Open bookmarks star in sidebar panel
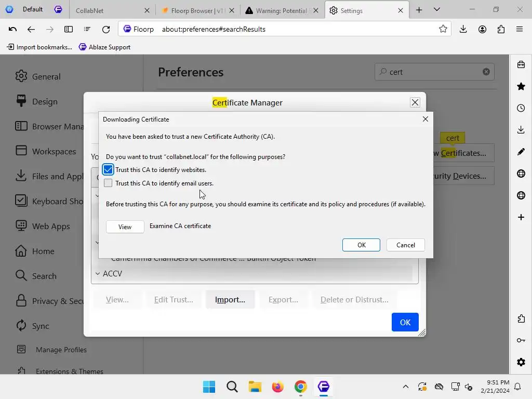The height and width of the screenshot is (399, 532). click(521, 86)
